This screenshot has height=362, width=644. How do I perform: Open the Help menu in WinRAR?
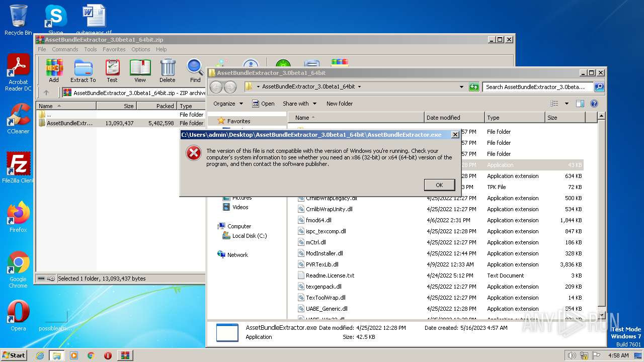[161, 49]
